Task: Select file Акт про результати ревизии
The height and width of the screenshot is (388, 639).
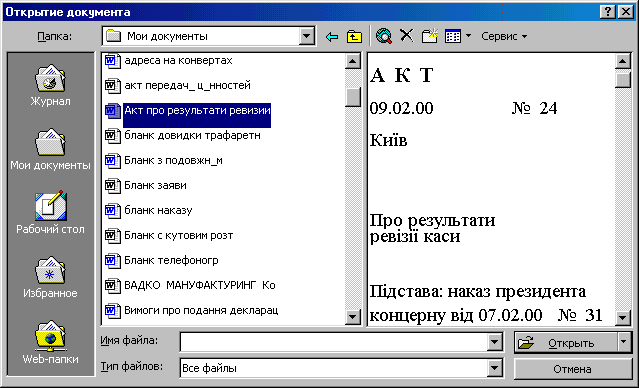Action: (197, 111)
